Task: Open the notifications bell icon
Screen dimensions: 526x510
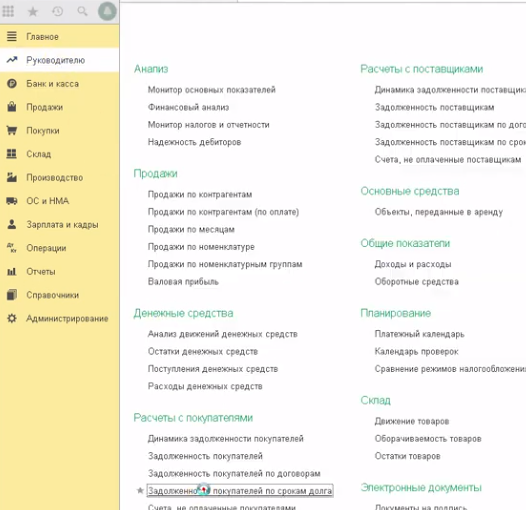Action: click(107, 11)
